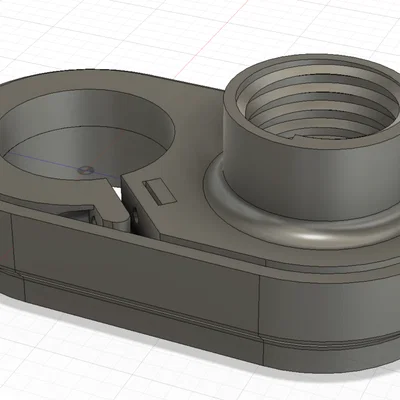Click the thread start notch inside the boss
Viewport: 400px width, 400px height.
pyautogui.click(x=295, y=136)
